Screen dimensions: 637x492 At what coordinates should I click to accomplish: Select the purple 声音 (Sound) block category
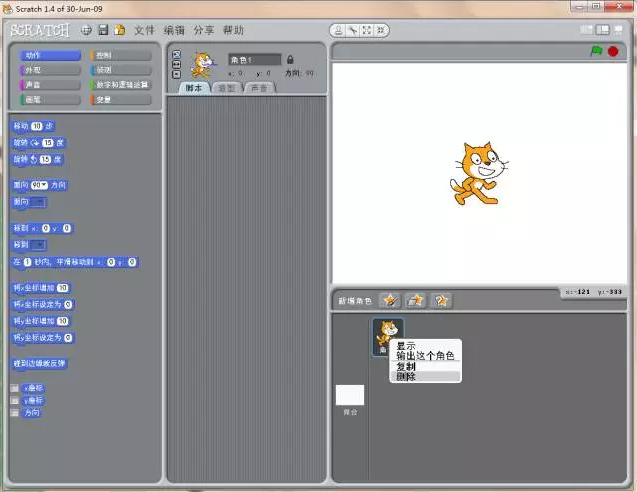(50, 85)
